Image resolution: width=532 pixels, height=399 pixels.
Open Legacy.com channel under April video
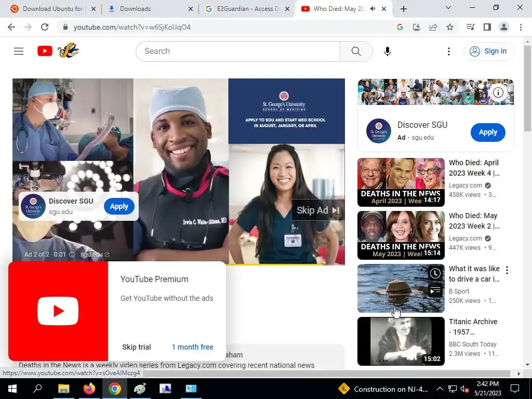[x=465, y=185]
